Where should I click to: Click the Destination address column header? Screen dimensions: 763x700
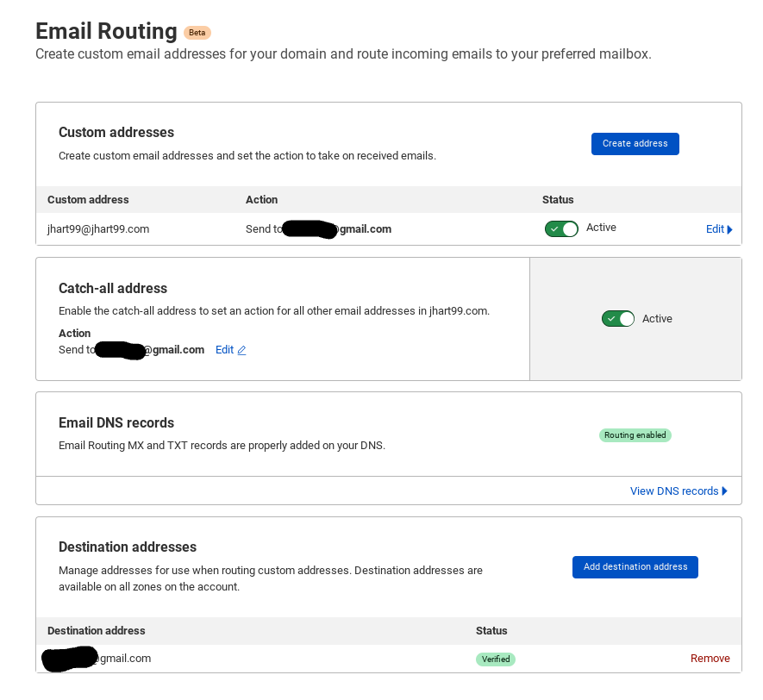[97, 631]
